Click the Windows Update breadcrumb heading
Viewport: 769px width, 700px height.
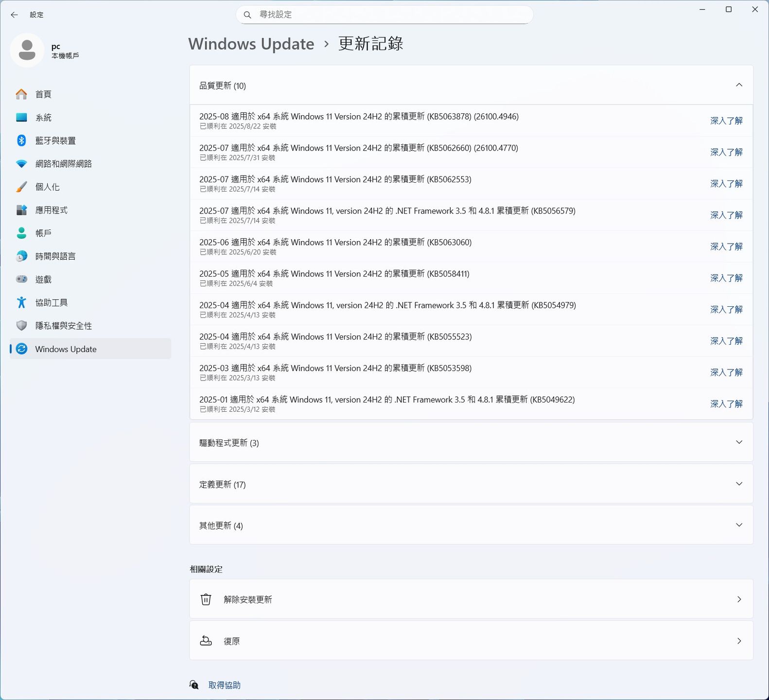(251, 44)
